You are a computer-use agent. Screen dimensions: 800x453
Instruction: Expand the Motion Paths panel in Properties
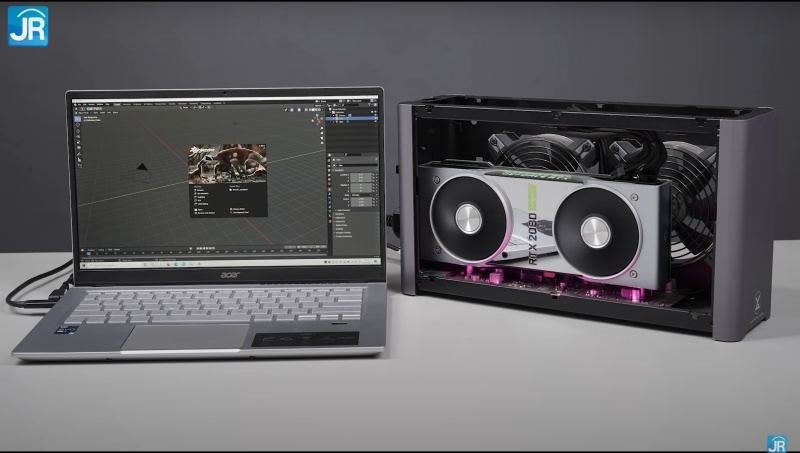(341, 225)
